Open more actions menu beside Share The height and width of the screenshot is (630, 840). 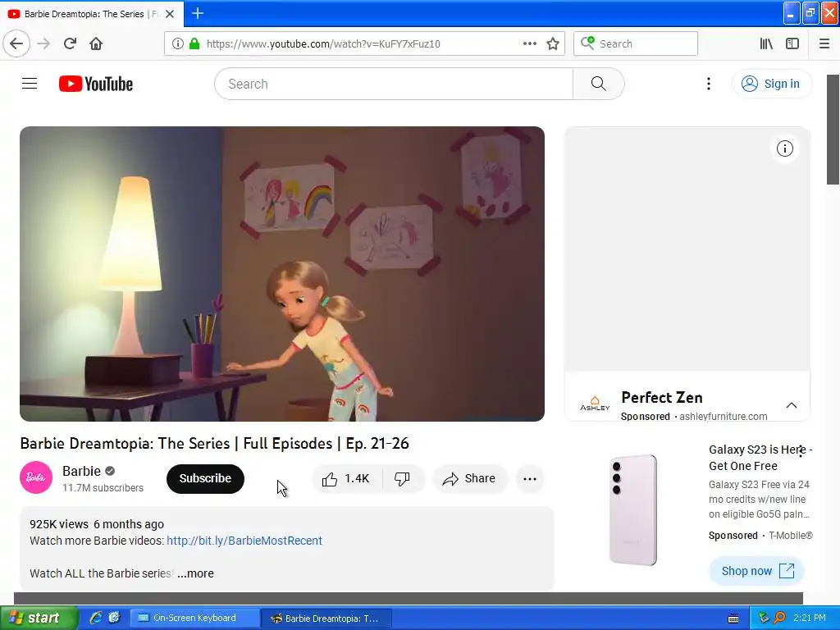coord(529,479)
